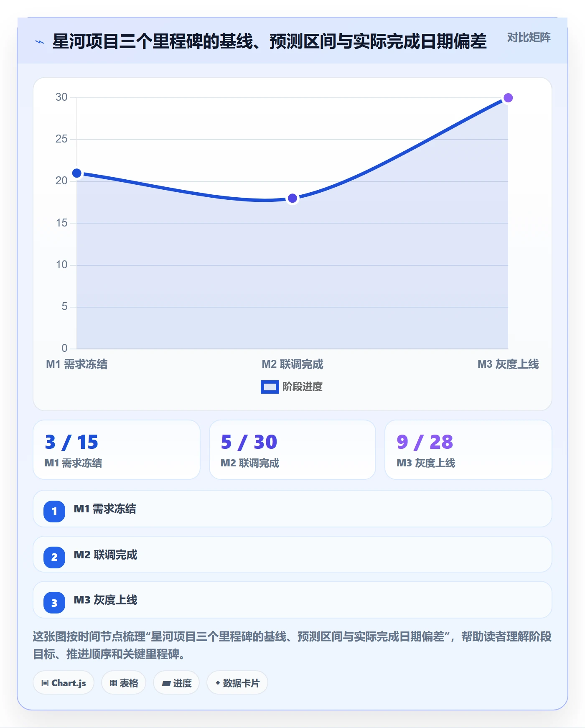Click the M1 需求冻结 x-axis label
Viewport: 585px width, 728px height.
(77, 364)
